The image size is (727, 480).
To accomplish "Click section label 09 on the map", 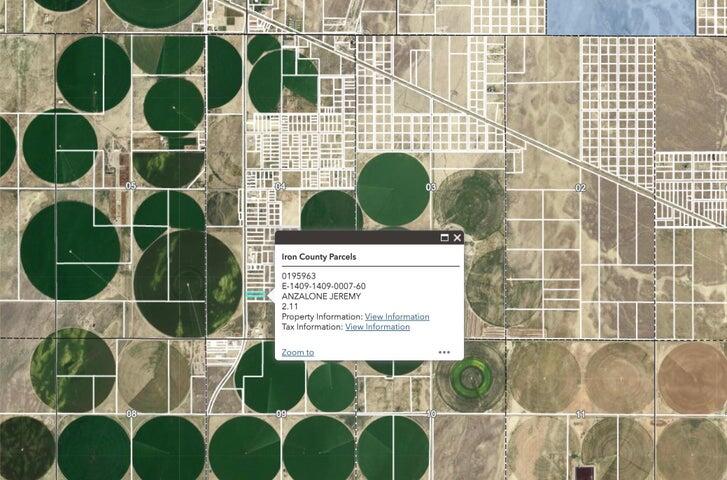I will coord(282,413).
